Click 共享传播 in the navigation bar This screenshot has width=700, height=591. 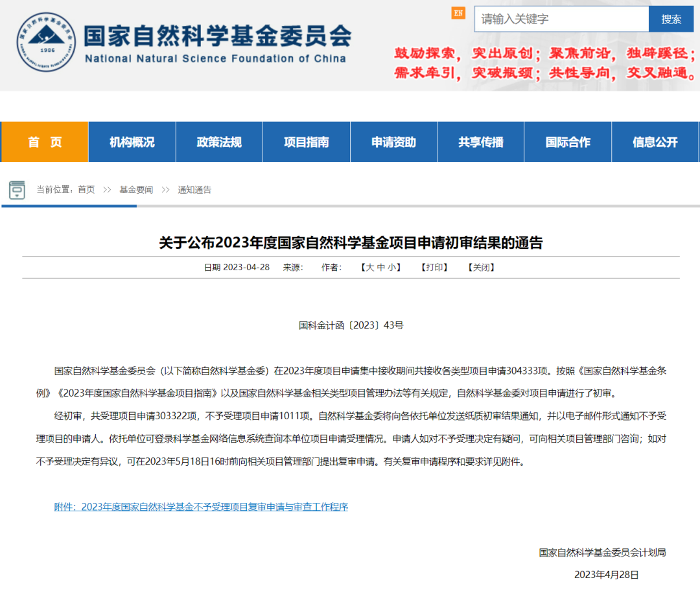(480, 142)
